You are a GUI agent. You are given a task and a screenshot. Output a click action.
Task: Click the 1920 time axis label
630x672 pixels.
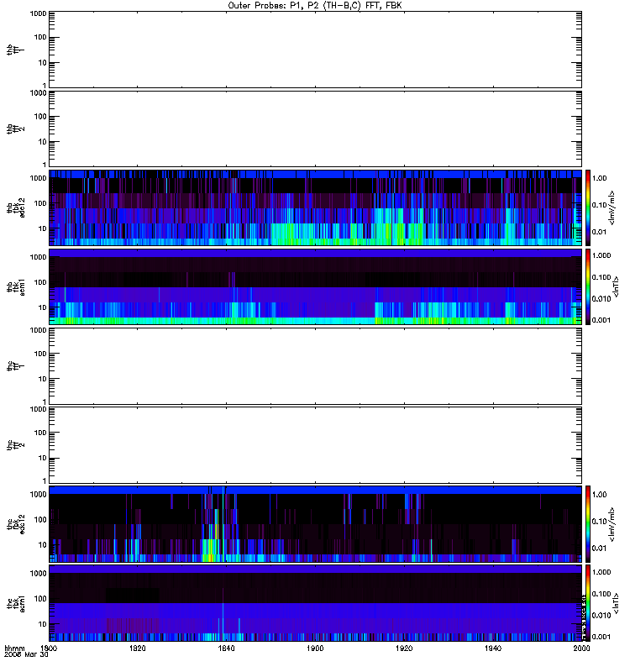pos(404,648)
